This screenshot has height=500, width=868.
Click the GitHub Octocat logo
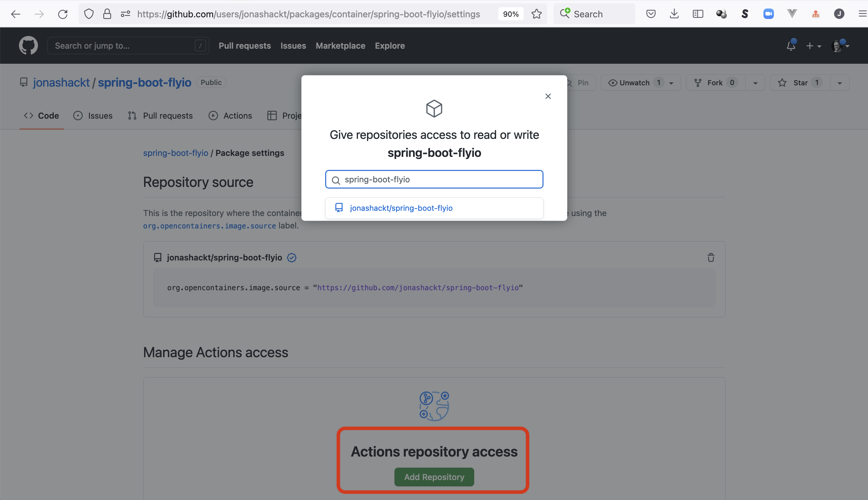click(x=28, y=45)
